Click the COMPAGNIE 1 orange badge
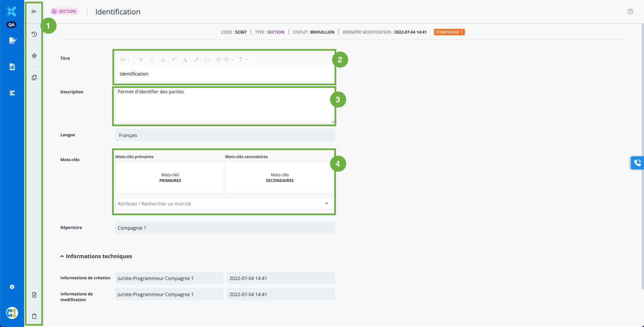The image size is (644, 327). [449, 32]
